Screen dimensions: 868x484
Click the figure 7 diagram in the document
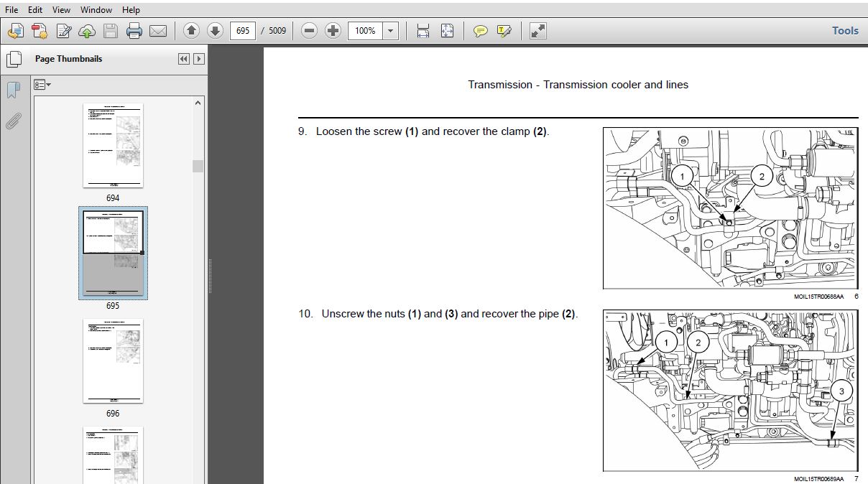pyautogui.click(x=731, y=391)
